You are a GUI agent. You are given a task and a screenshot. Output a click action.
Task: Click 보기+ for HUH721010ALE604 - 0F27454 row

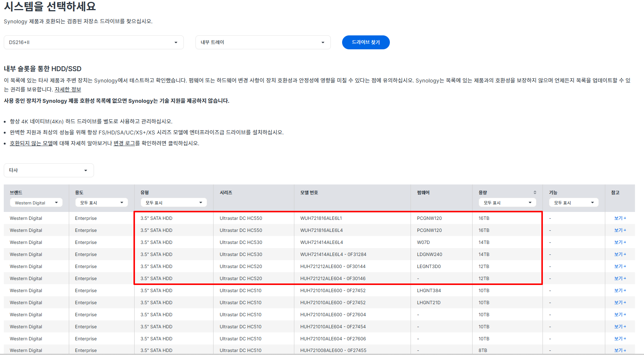pyautogui.click(x=620, y=326)
